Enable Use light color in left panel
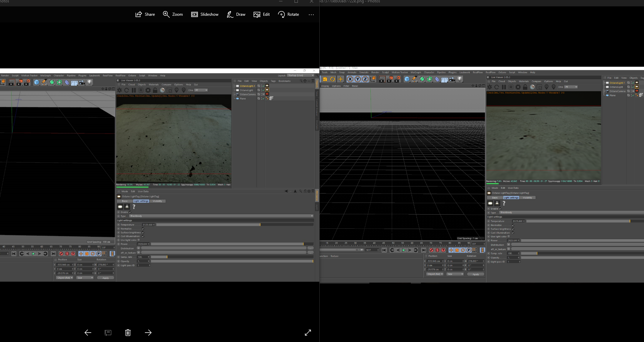 click(139, 240)
